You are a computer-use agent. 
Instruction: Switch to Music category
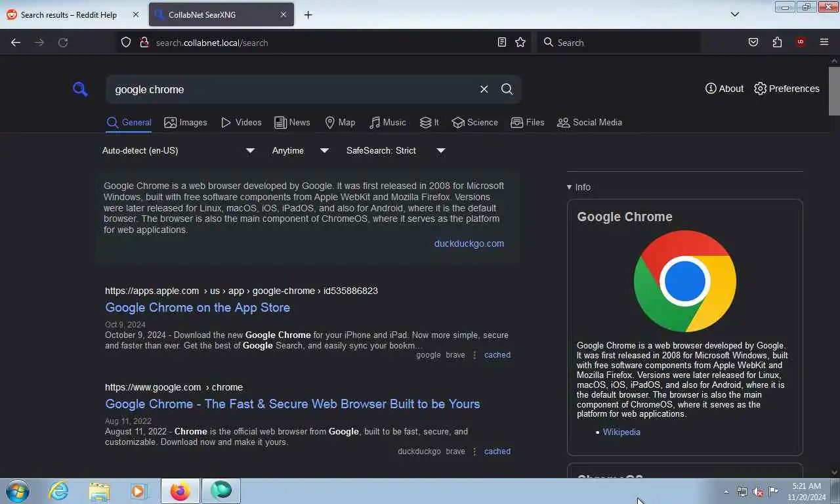click(387, 122)
